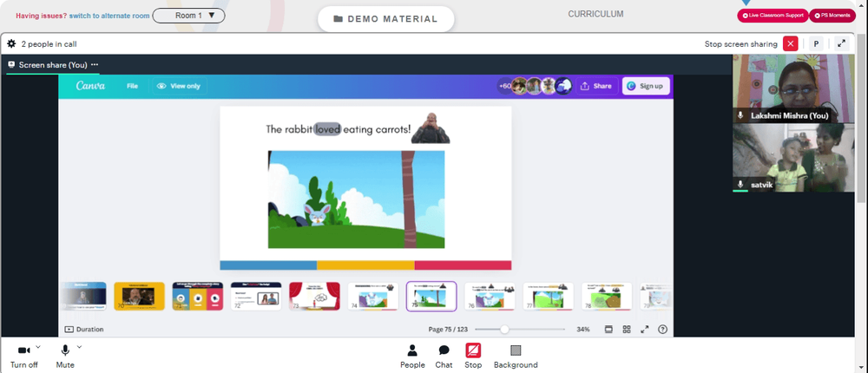Viewport: 868px width, 373px height.
Task: Adjust the Canva zoom slider handle
Action: (504, 330)
